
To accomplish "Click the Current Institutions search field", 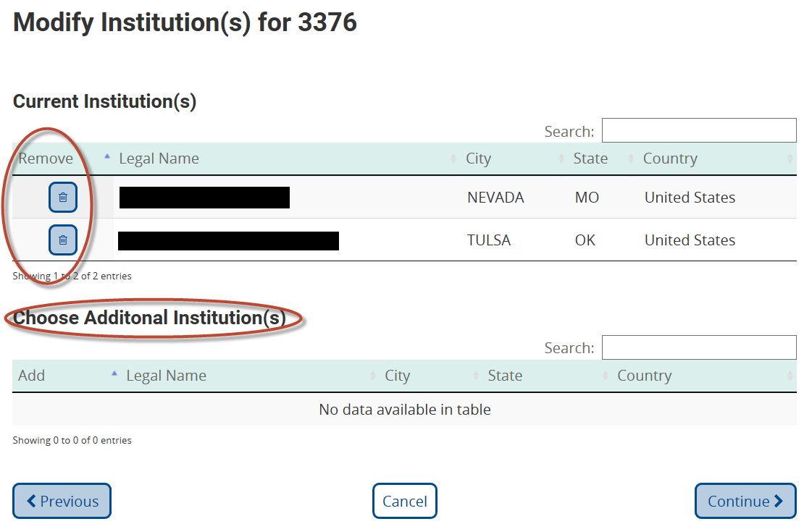I will (x=698, y=131).
